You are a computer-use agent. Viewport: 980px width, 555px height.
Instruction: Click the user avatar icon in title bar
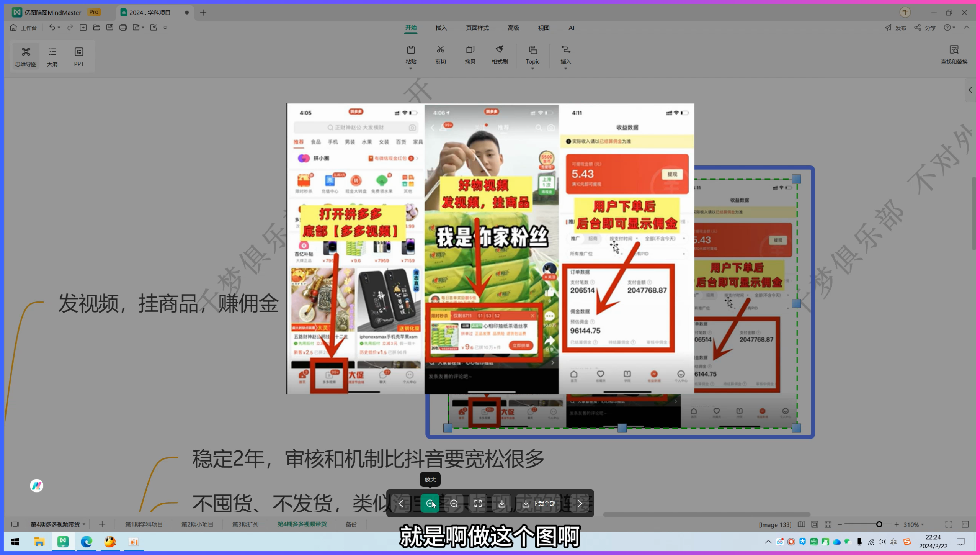pos(905,12)
